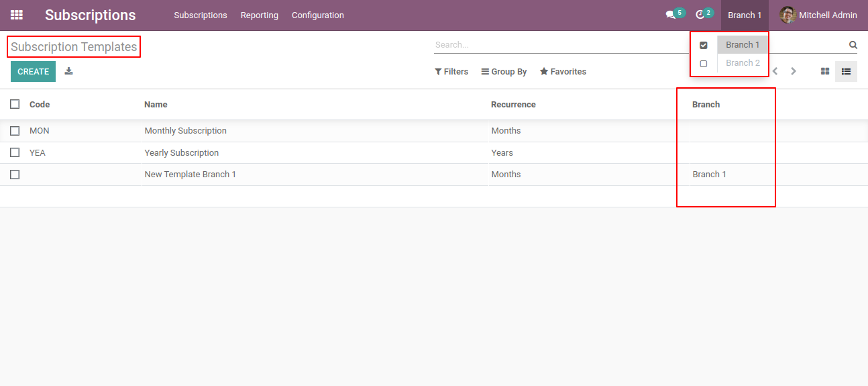Check the Branch 2 checkbox in switcher
The width and height of the screenshot is (868, 386).
tap(704, 64)
